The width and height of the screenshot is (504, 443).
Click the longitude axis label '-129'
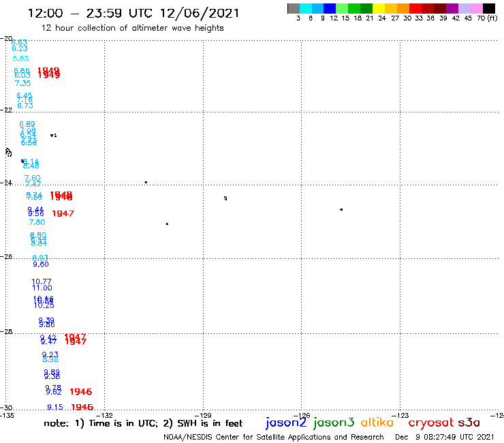(x=203, y=415)
